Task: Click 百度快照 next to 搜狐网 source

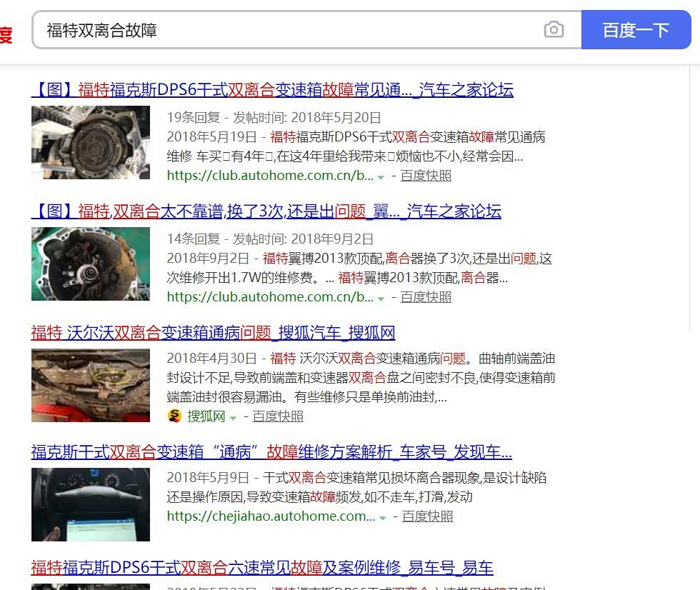Action: [x=278, y=416]
